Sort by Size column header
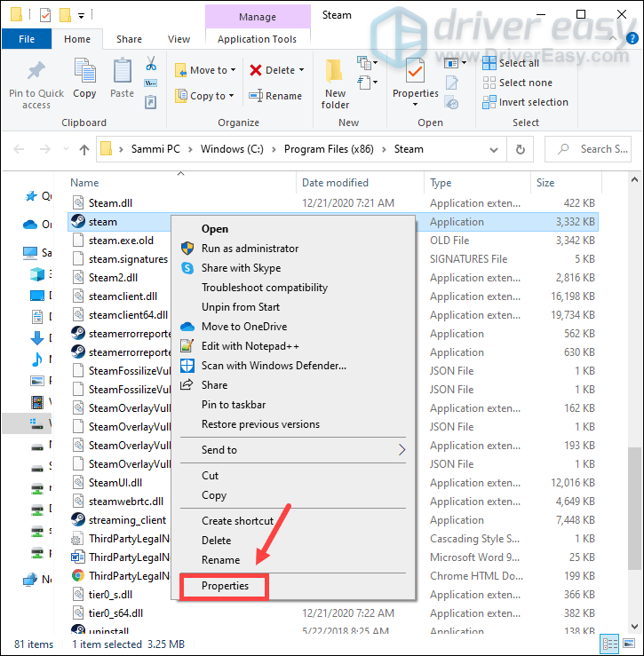This screenshot has width=644, height=656. point(545,183)
